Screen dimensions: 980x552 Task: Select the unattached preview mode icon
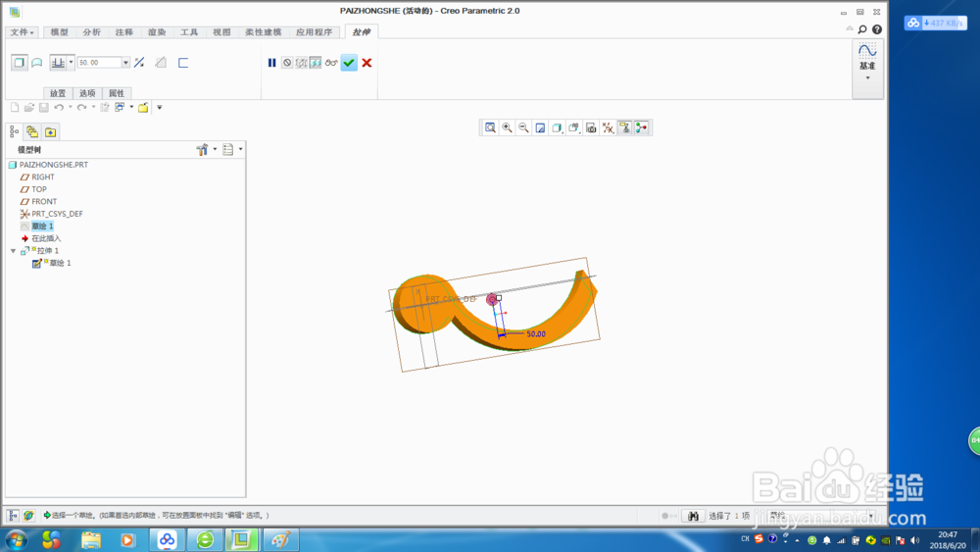[301, 63]
